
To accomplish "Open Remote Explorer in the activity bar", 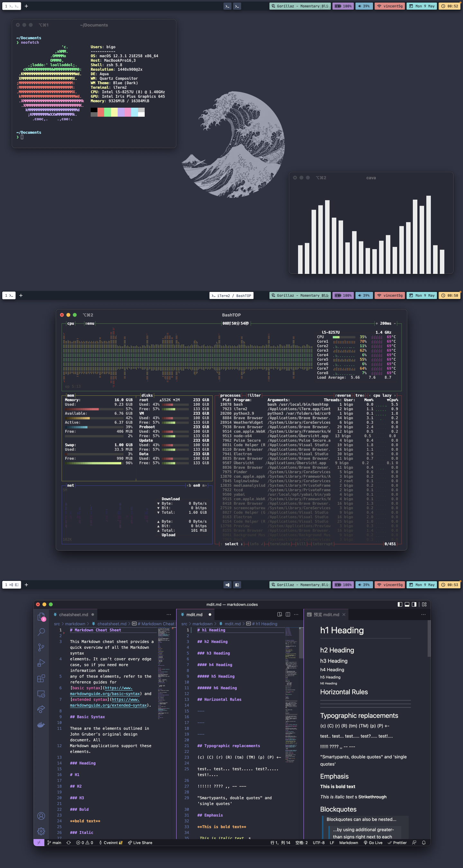I will pyautogui.click(x=41, y=694).
